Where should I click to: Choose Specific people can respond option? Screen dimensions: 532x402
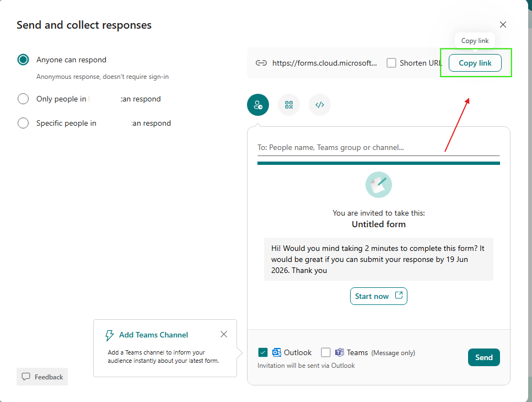23,123
